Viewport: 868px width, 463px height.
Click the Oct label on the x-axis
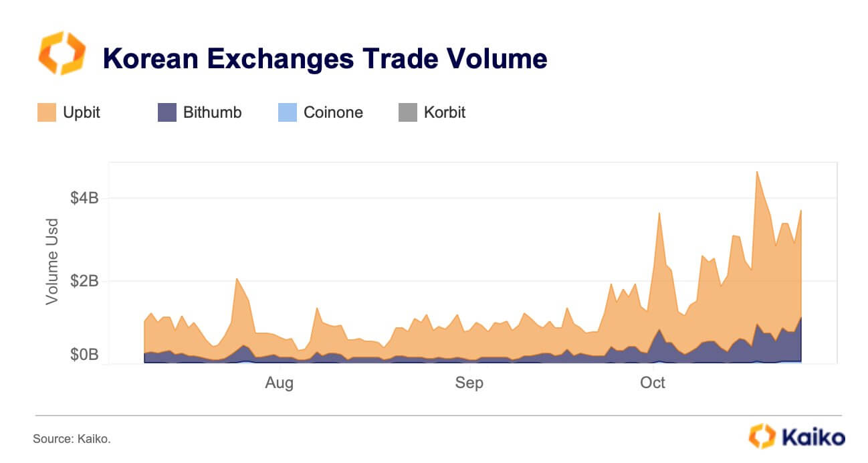click(x=653, y=383)
